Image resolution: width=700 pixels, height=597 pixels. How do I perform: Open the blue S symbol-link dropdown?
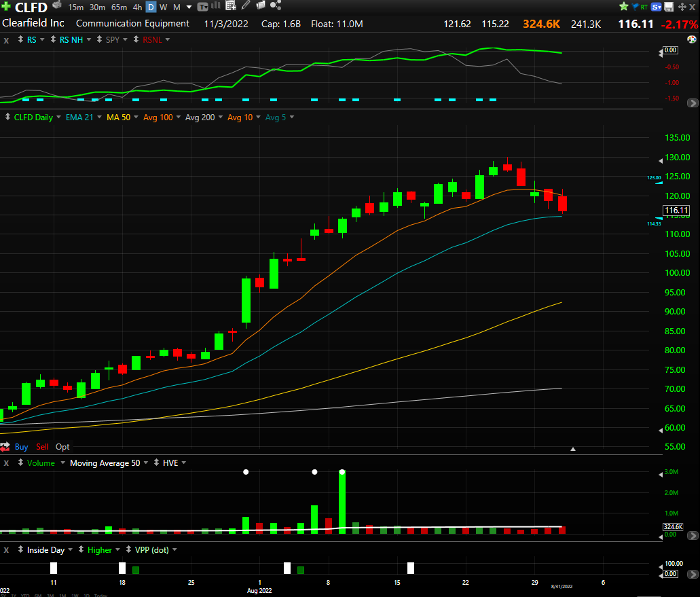(x=657, y=7)
